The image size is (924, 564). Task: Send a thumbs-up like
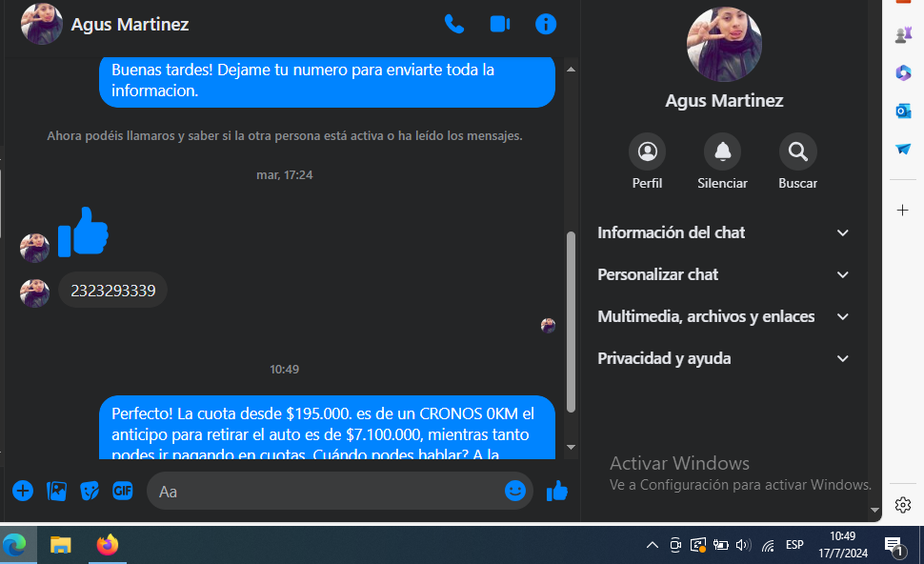click(x=557, y=491)
